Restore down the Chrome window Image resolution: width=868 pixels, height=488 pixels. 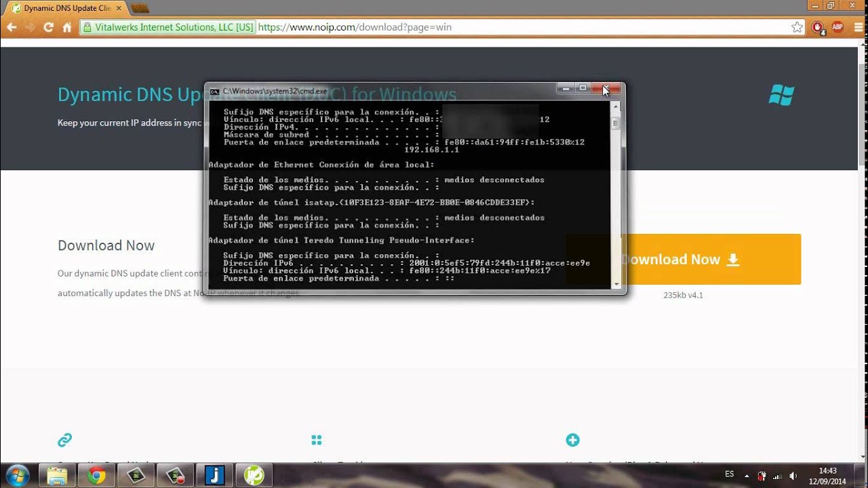click(830, 5)
